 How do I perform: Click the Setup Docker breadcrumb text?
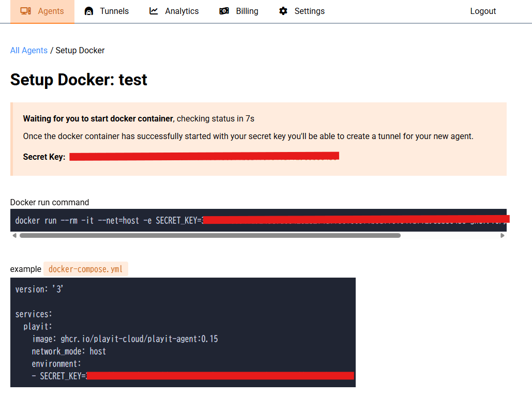(80, 50)
